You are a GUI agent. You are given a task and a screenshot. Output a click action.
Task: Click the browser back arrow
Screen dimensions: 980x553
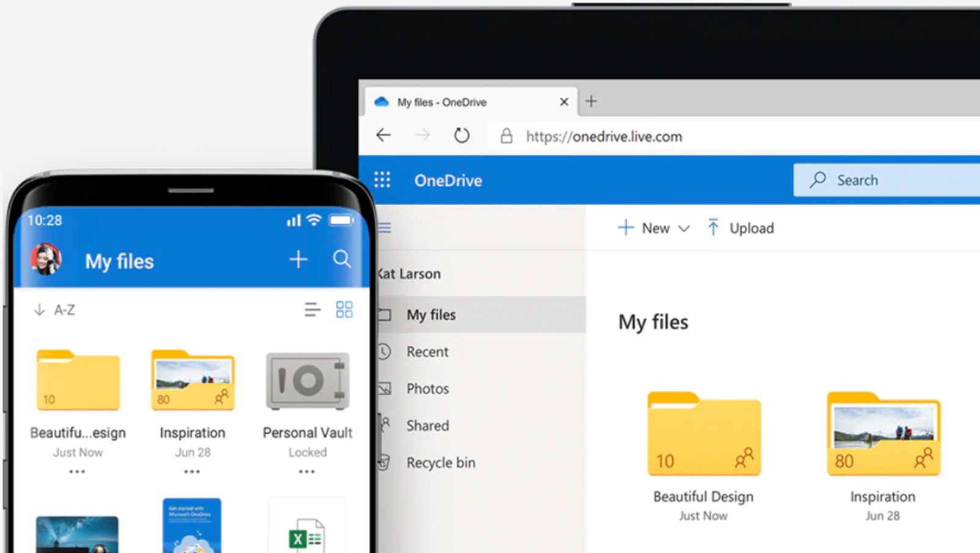click(x=383, y=136)
